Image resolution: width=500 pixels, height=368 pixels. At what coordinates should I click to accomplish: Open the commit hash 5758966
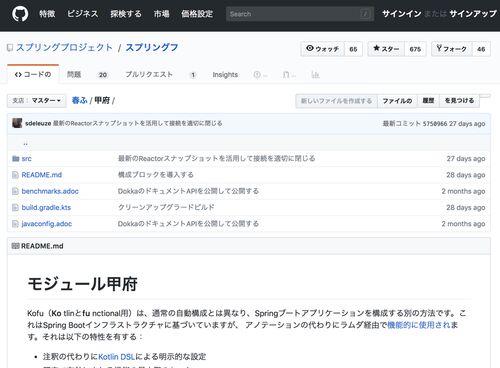click(435, 124)
